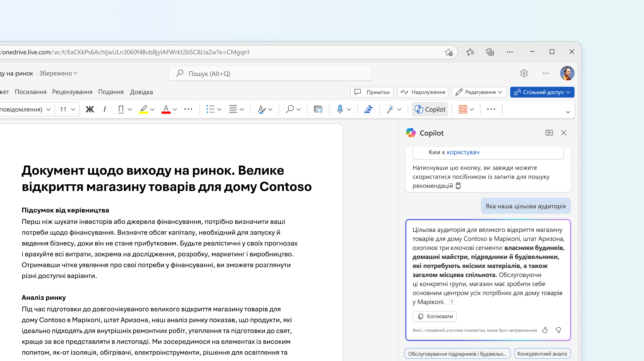Click the add-ins grid icon
The image size is (644, 361).
point(463,109)
